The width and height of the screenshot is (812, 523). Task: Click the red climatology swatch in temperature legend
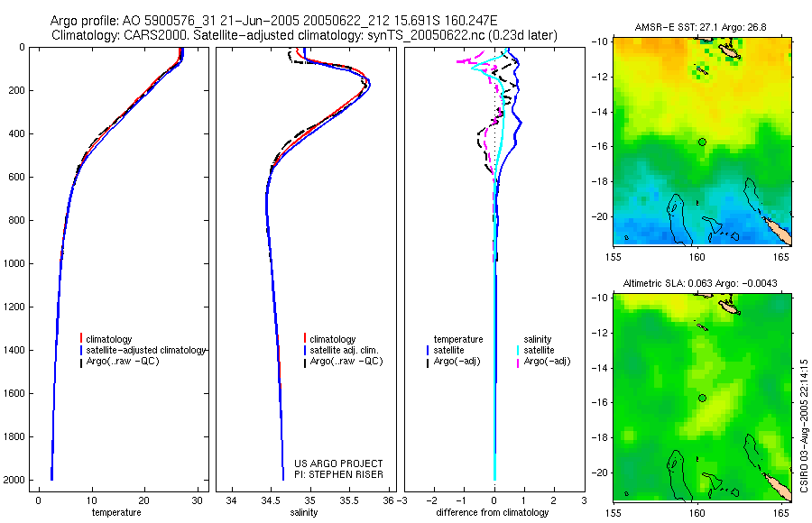[81, 339]
